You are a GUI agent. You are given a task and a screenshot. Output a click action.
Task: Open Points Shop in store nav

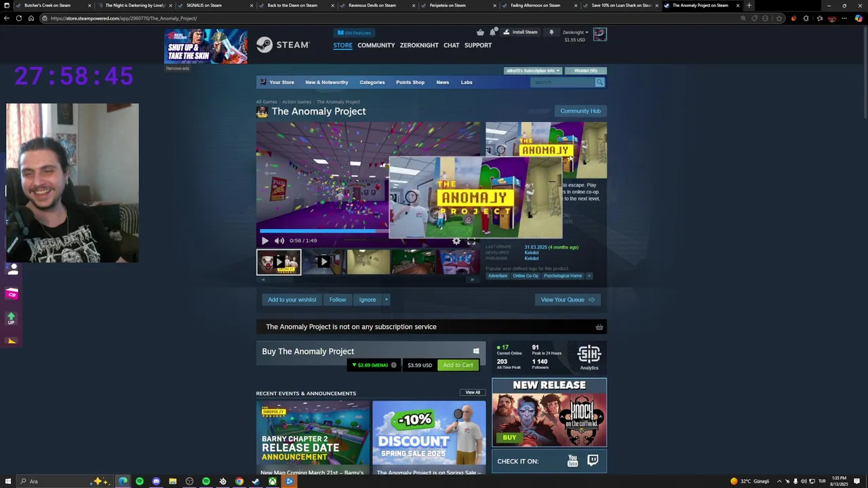click(x=410, y=82)
